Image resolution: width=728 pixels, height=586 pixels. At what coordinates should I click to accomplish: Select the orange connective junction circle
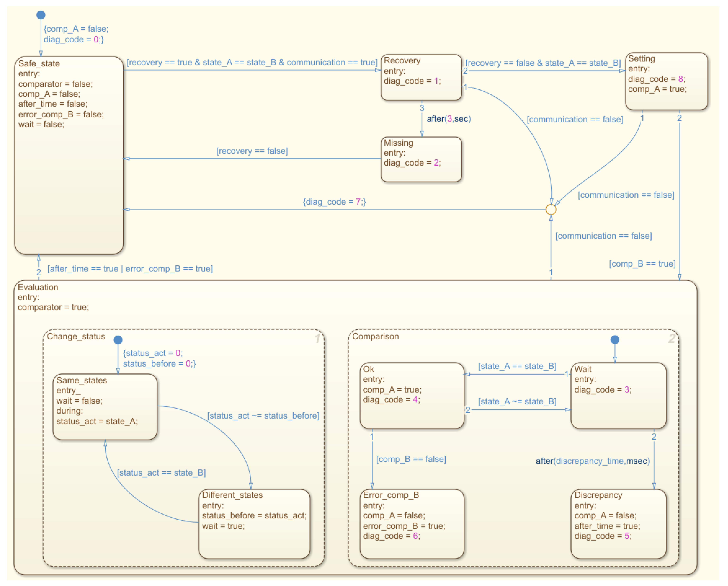(x=551, y=210)
